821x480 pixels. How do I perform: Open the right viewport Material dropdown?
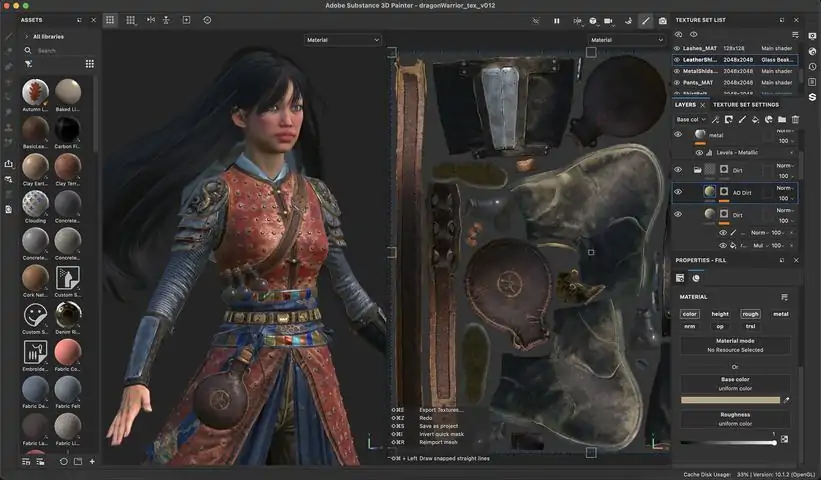[626, 40]
